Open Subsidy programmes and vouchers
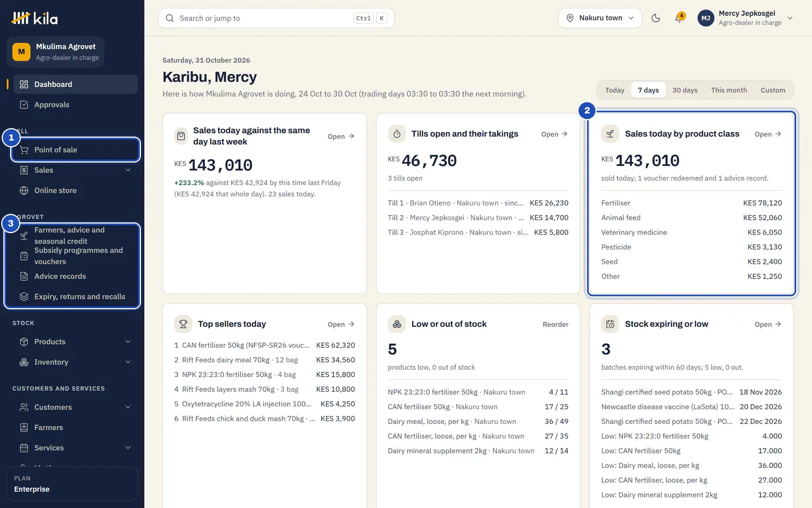Viewport: 812px width, 508px height. coord(76,256)
